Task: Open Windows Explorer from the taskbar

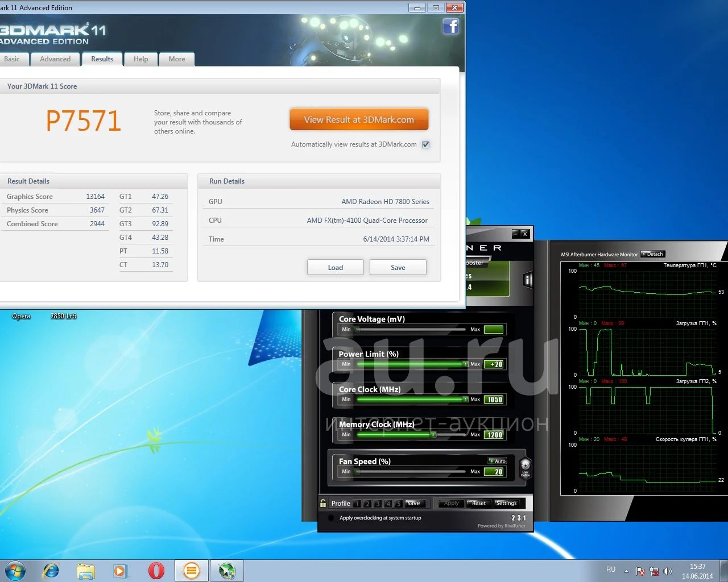Action: click(86, 571)
